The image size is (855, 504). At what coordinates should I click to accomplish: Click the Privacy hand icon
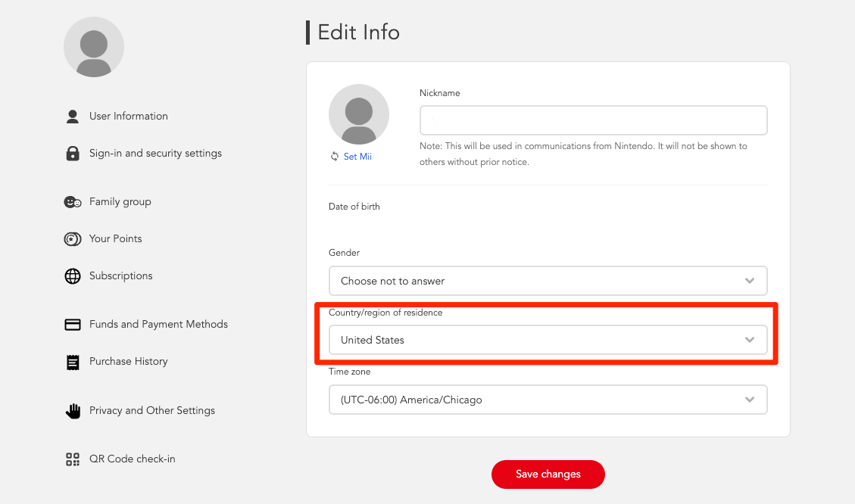pyautogui.click(x=73, y=411)
